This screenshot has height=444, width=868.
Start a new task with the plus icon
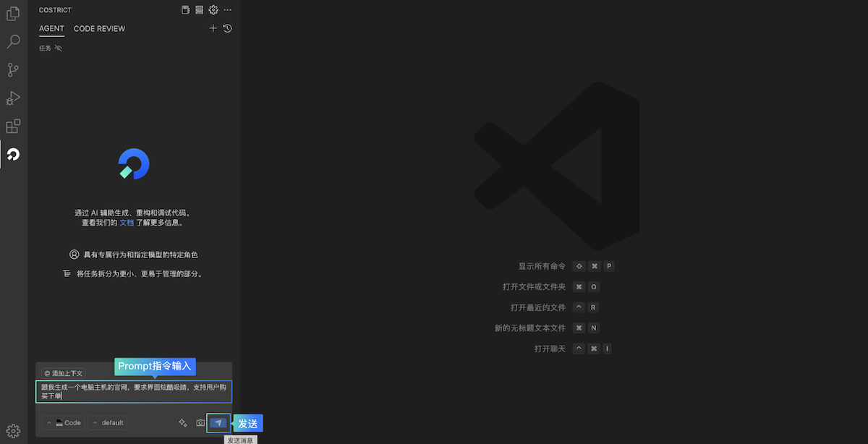[213, 28]
